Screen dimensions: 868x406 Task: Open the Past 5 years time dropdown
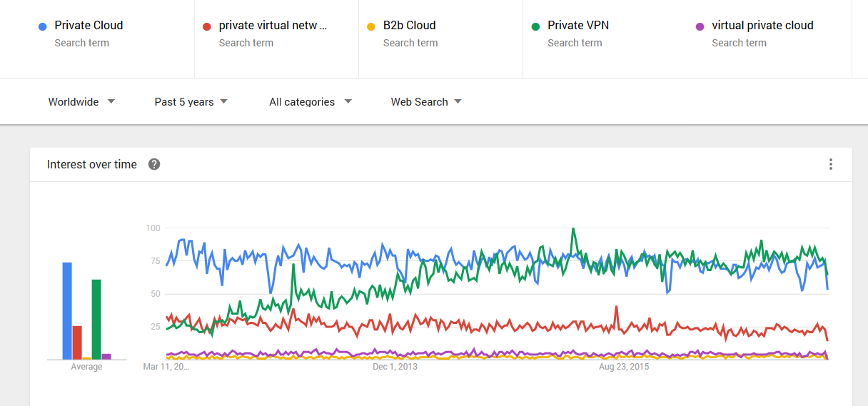click(191, 101)
